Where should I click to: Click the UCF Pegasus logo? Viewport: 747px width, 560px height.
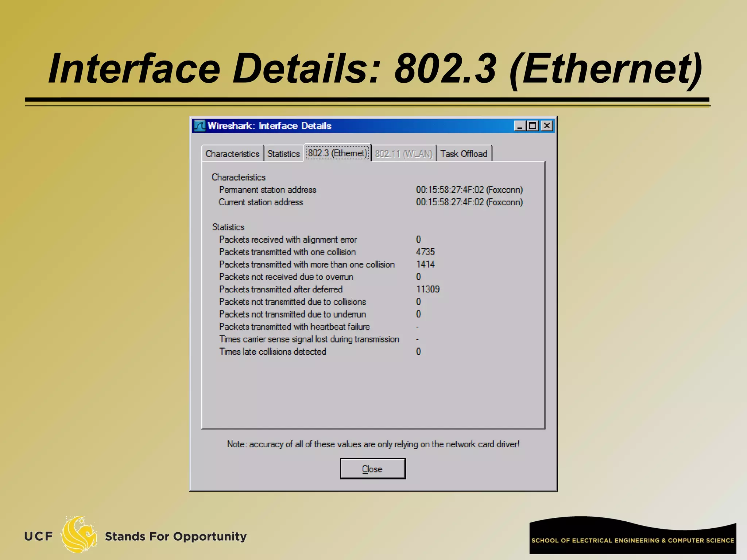[x=79, y=534]
